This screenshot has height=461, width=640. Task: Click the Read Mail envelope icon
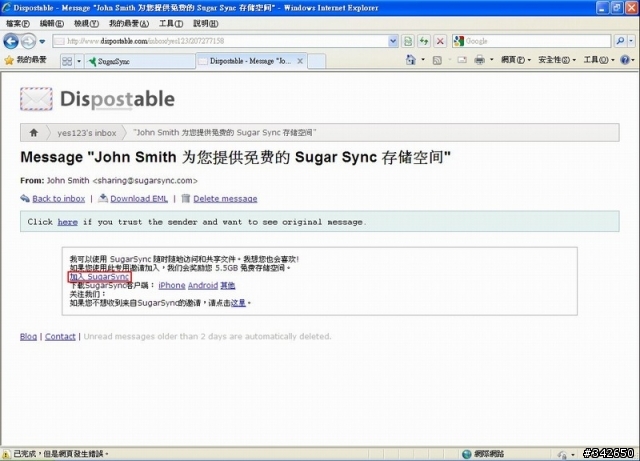(x=462, y=60)
